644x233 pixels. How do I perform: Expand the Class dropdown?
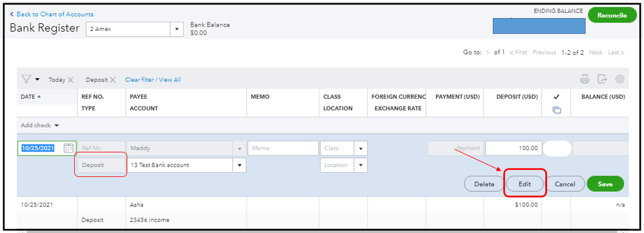click(361, 148)
